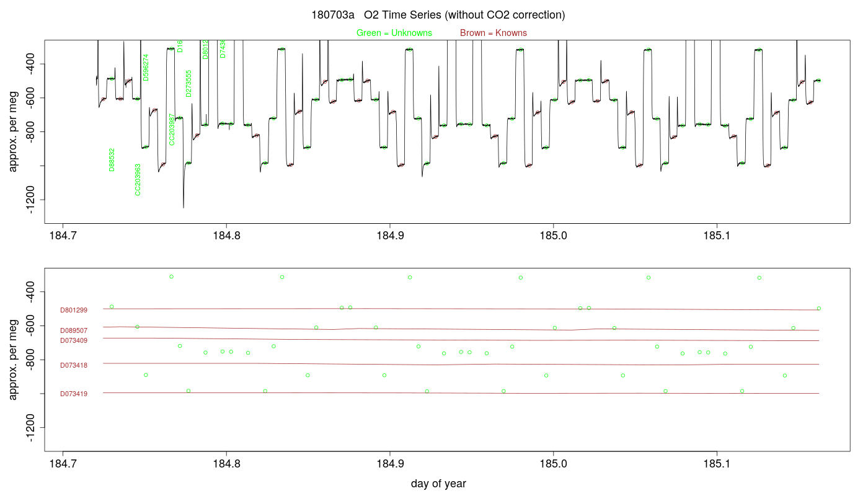Click the 'Brown = Knowns' legend text
868x496 pixels.
(494, 33)
